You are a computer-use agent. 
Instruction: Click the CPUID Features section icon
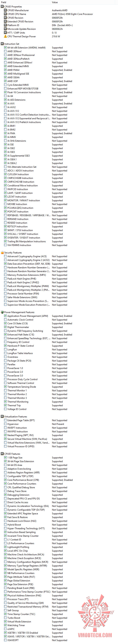[2, 454]
